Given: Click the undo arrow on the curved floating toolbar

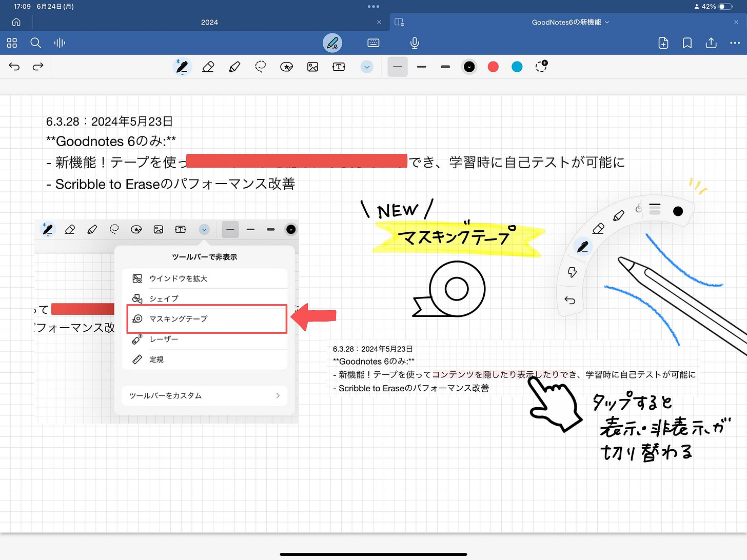Looking at the screenshot, I should (x=570, y=300).
